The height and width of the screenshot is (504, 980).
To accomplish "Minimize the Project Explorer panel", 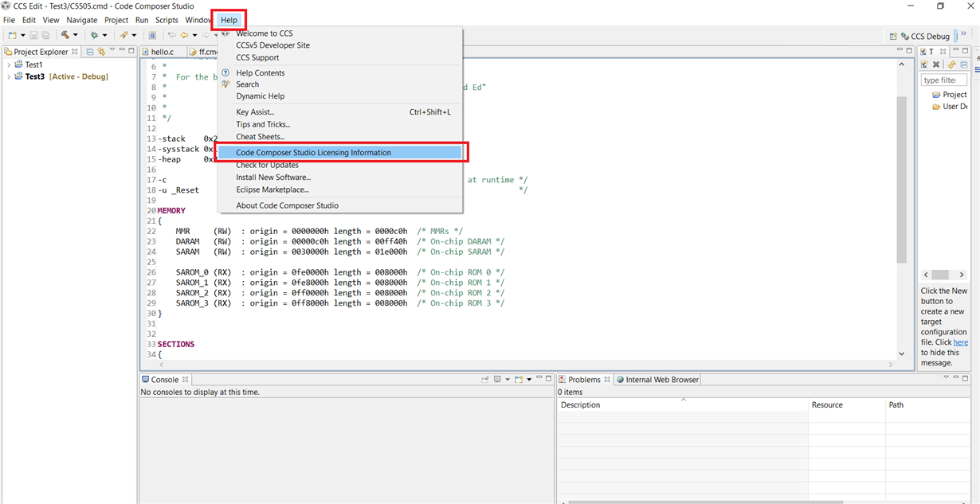I will [x=122, y=50].
